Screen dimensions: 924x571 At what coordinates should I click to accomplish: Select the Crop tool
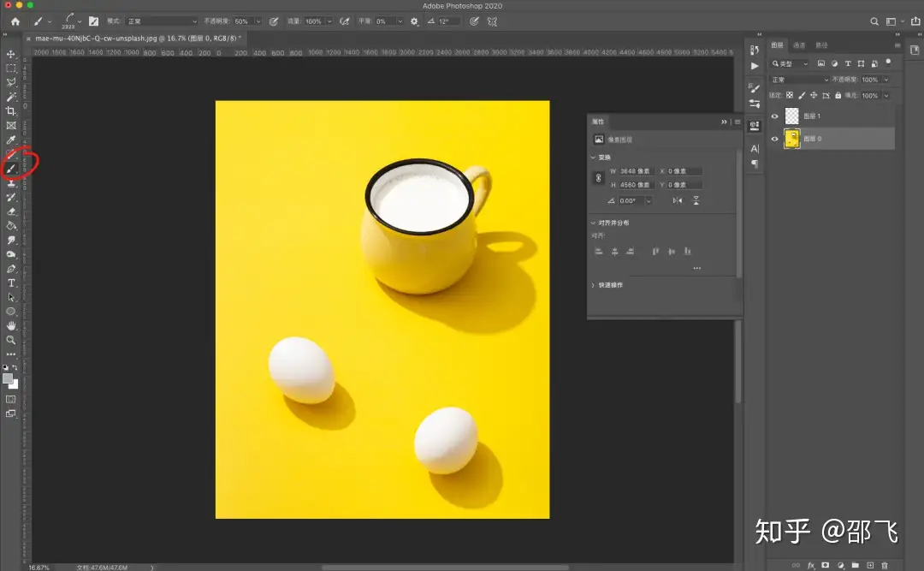click(11, 111)
